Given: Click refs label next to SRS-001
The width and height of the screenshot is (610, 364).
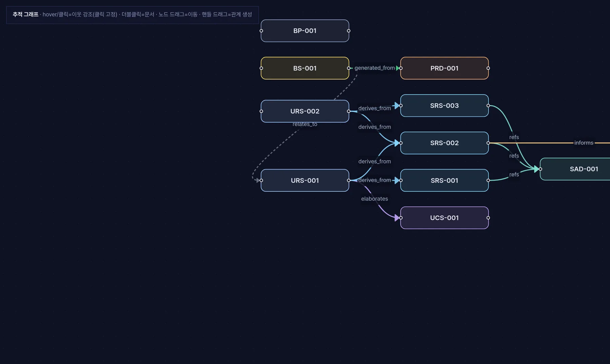Looking at the screenshot, I should (x=514, y=174).
